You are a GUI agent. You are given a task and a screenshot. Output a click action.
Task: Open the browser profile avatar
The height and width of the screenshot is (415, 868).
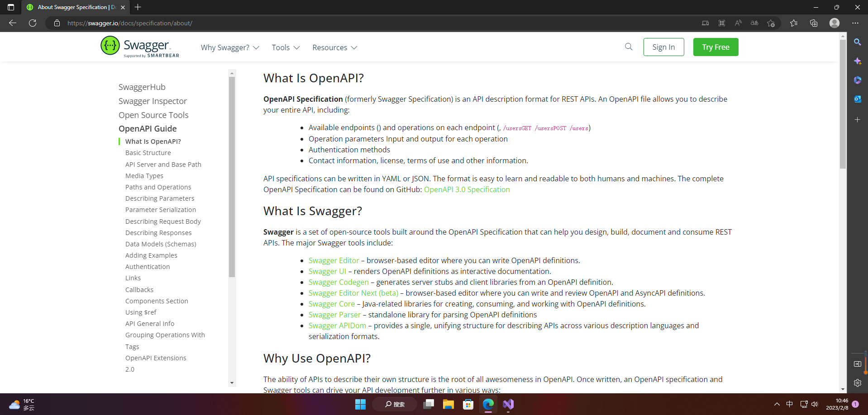[835, 23]
